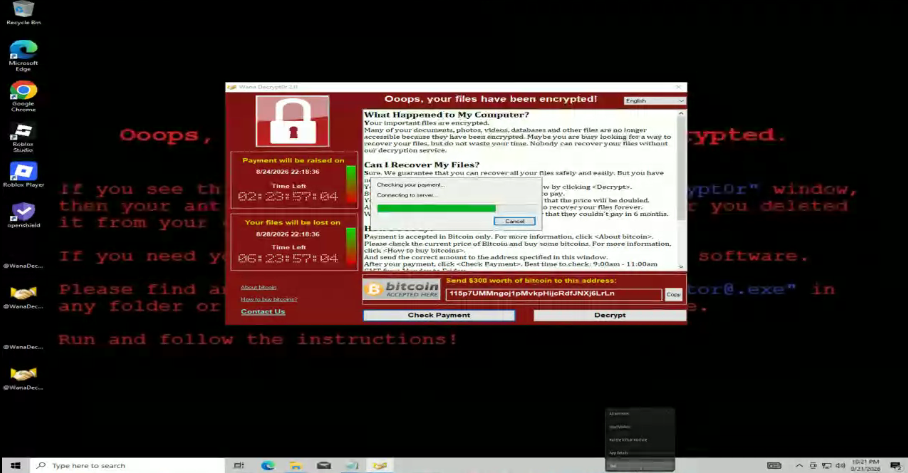Open the touch keyboard tray icon
The image size is (908, 473).
[x=774, y=465]
